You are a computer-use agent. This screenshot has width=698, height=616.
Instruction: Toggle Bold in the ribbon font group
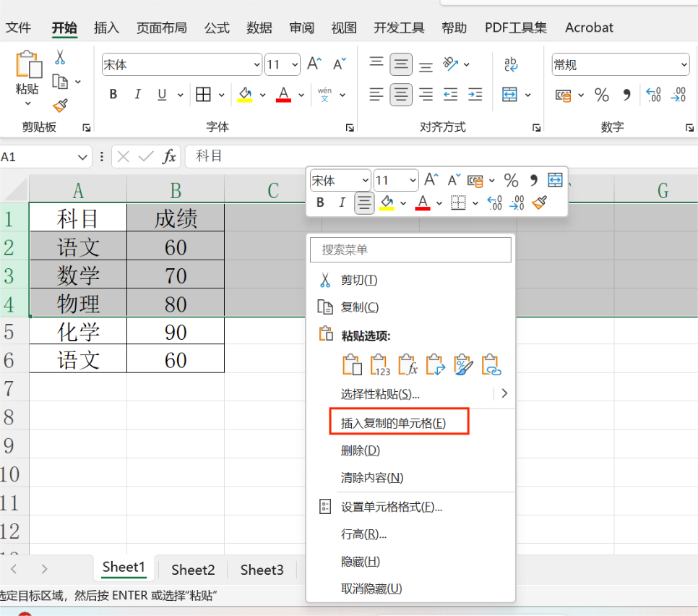point(113,95)
